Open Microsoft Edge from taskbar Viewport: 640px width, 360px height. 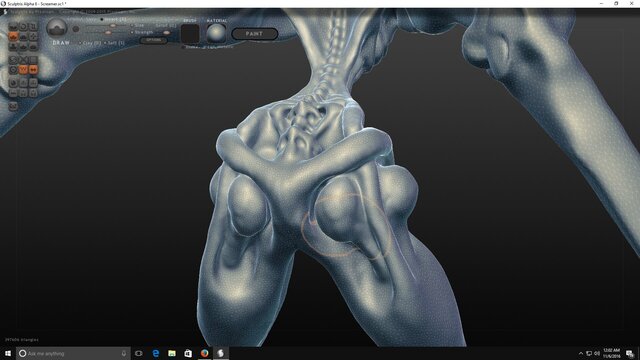pos(156,353)
